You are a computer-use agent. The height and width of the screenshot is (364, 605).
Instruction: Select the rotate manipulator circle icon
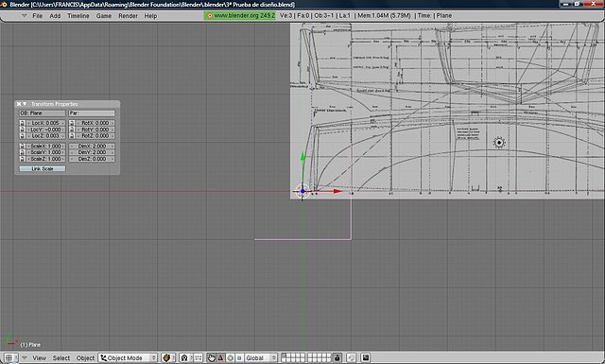pos(231,357)
